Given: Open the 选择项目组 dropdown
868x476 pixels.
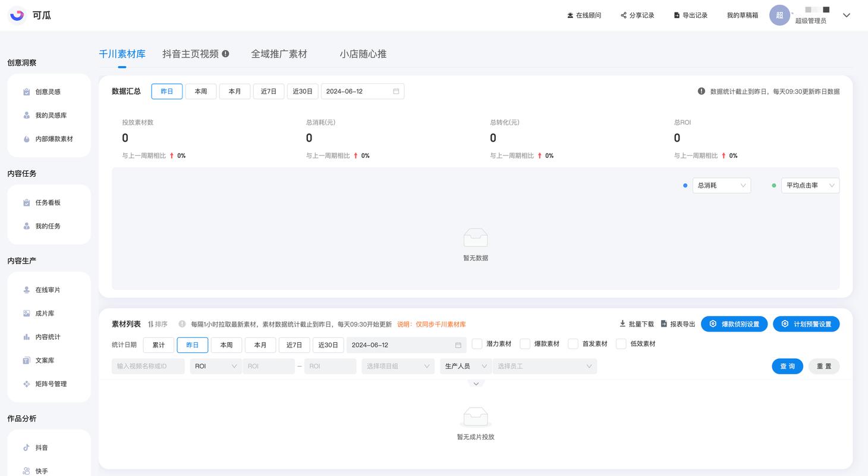Looking at the screenshot, I should click(x=398, y=367).
